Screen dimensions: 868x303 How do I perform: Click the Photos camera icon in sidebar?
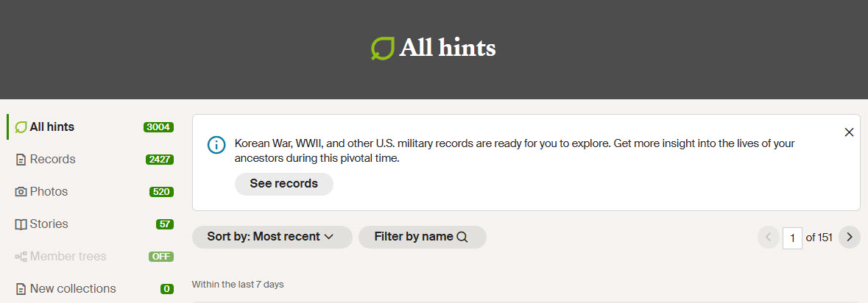[21, 192]
